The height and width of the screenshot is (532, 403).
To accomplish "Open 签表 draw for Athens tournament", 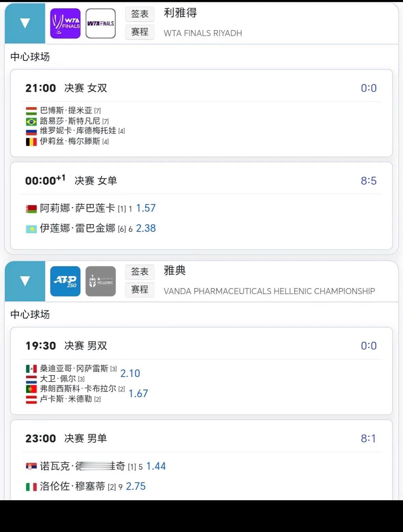I will coord(139,272).
